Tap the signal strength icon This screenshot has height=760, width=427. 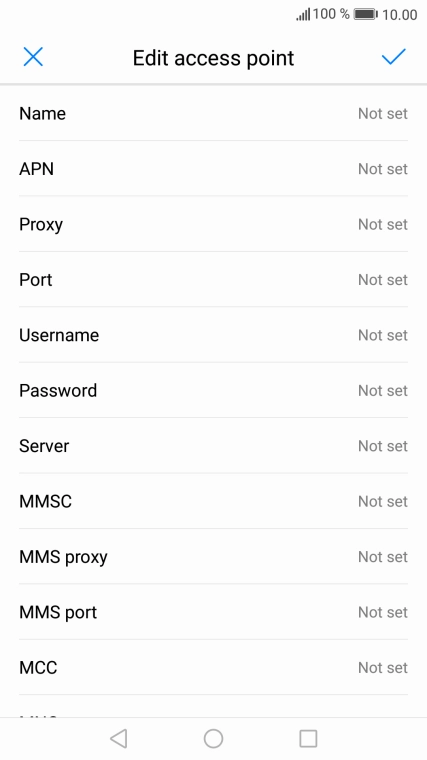point(303,15)
